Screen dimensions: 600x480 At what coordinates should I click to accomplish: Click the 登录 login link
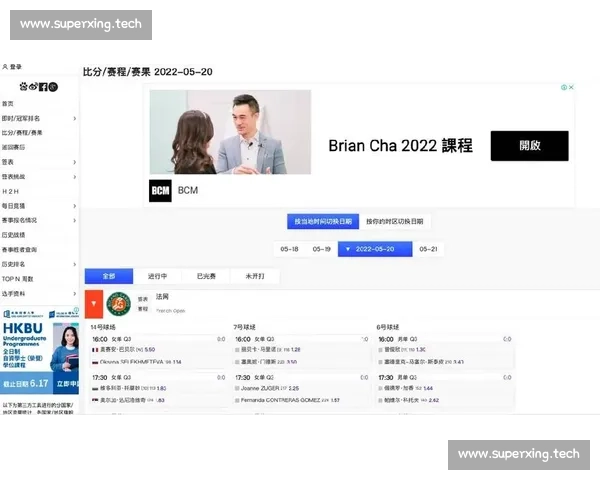(x=16, y=67)
